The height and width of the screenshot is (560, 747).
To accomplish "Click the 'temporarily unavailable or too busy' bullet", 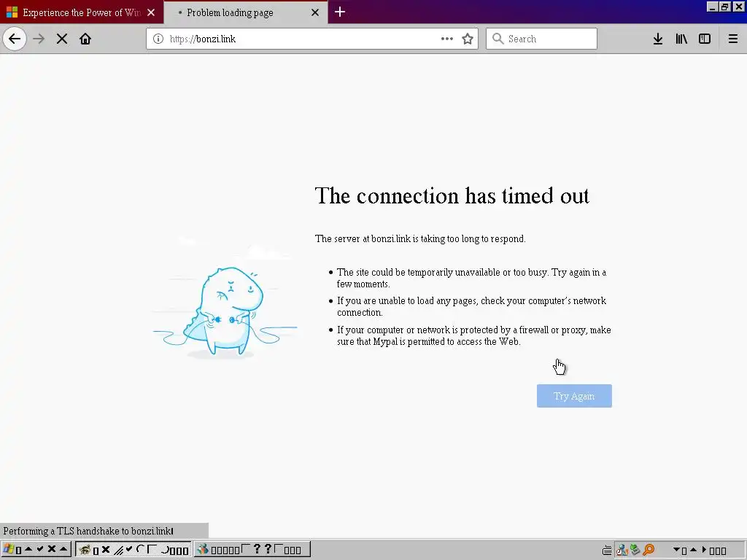I will (471, 278).
